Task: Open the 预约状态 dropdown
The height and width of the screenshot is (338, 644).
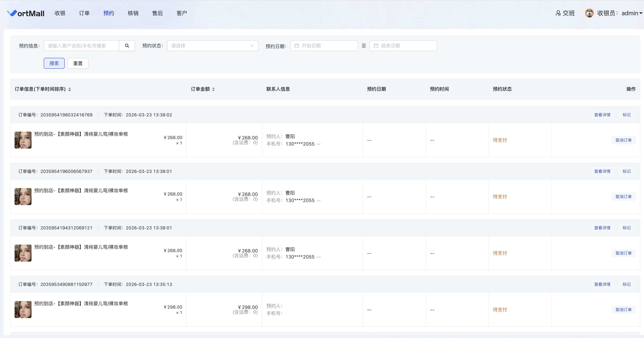Action: [213, 46]
